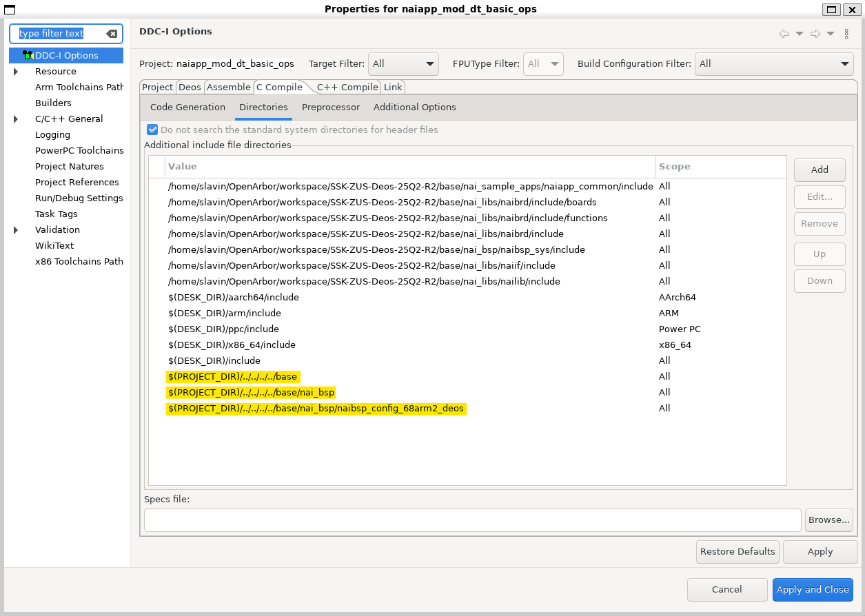Open the back history dropdown arrow
The height and width of the screenshot is (616, 865).
pos(800,34)
